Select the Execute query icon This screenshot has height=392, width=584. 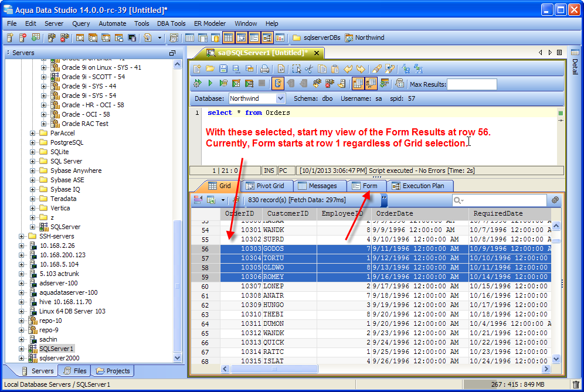[211, 83]
